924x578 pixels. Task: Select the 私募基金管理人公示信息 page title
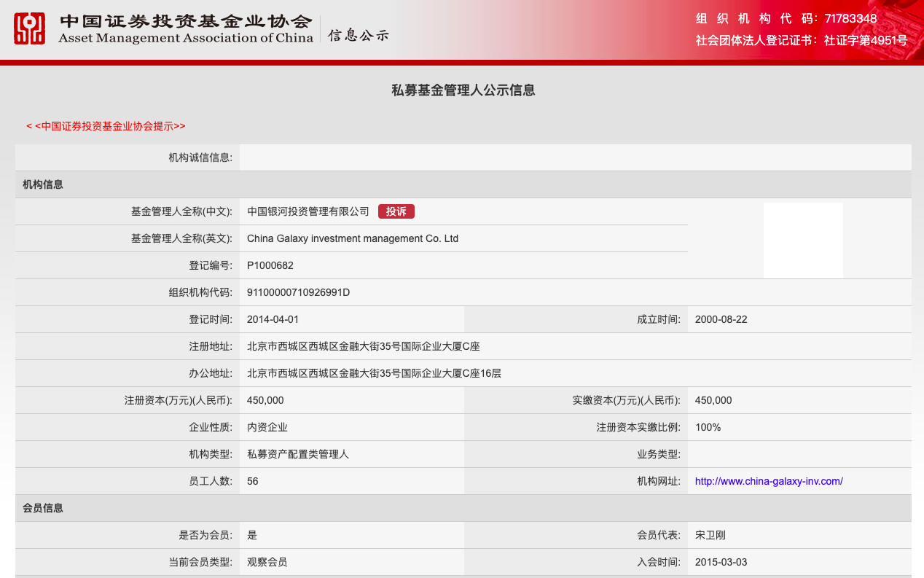(x=463, y=90)
